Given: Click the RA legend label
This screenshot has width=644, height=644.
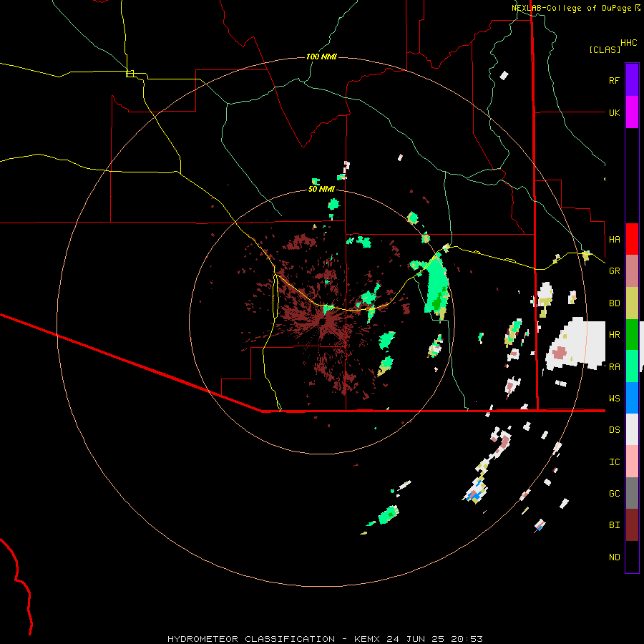Looking at the screenshot, I should tap(614, 367).
